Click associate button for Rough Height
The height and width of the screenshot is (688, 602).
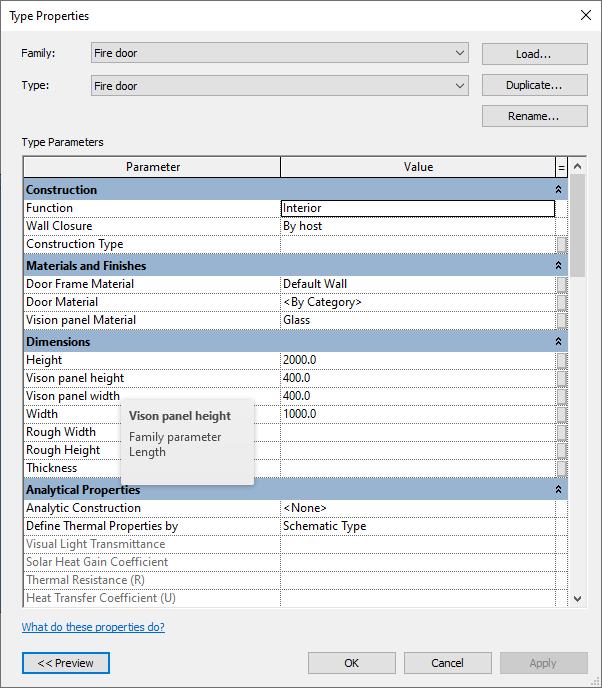tap(562, 451)
